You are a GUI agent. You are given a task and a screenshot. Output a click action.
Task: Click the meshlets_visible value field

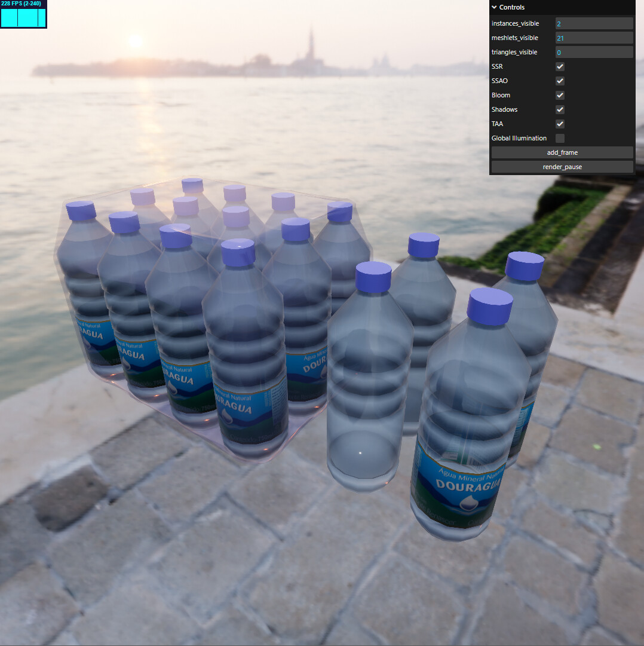[594, 38]
